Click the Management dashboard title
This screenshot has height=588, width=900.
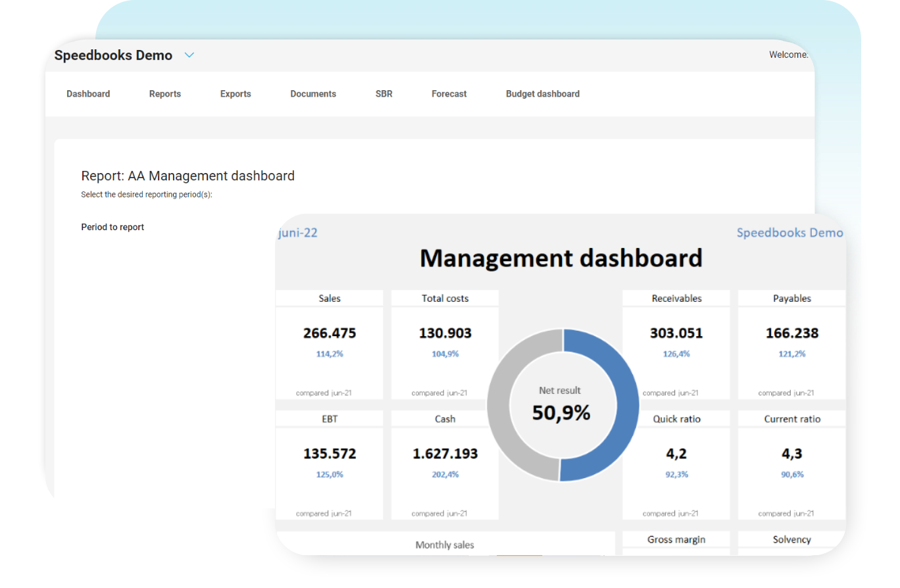click(561, 258)
